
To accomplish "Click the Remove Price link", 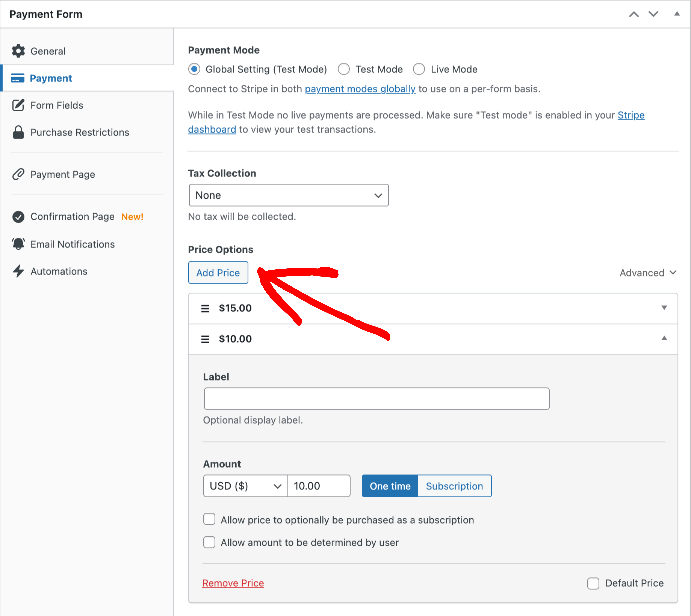I will click(x=233, y=583).
